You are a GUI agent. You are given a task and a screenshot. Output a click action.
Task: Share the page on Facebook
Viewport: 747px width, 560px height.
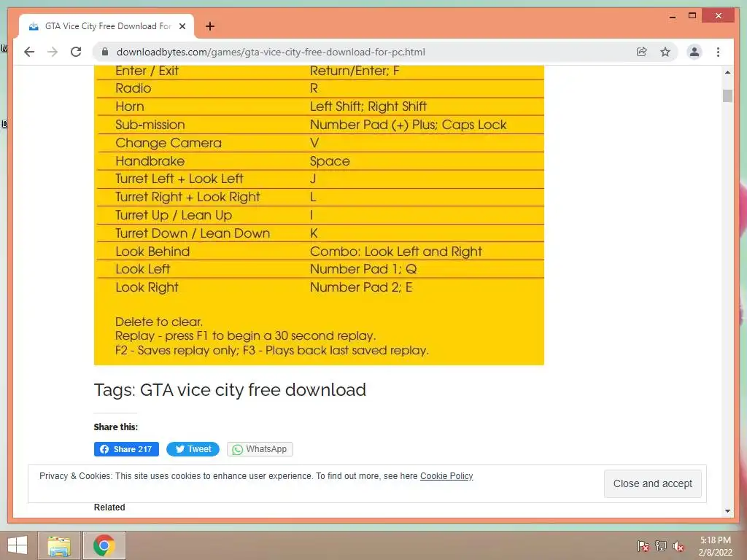coord(126,449)
